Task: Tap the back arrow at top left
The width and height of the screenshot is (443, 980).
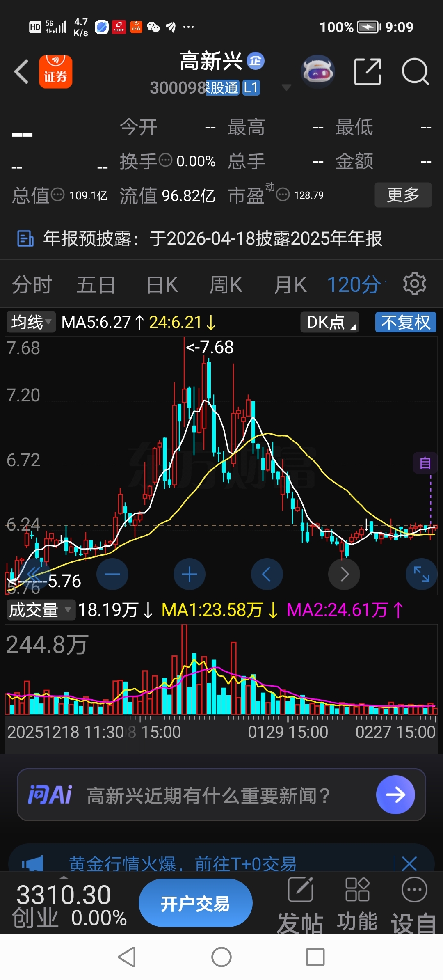Action: click(21, 72)
